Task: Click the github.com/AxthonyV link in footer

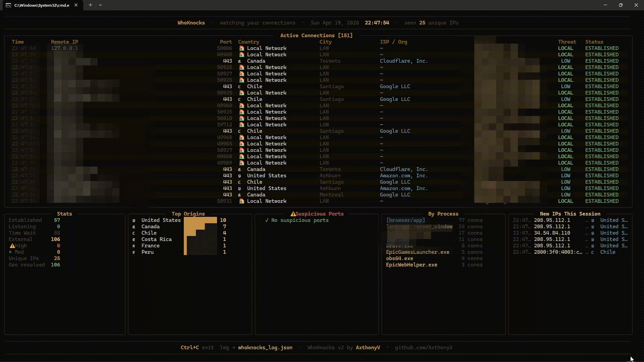Action: (423, 348)
